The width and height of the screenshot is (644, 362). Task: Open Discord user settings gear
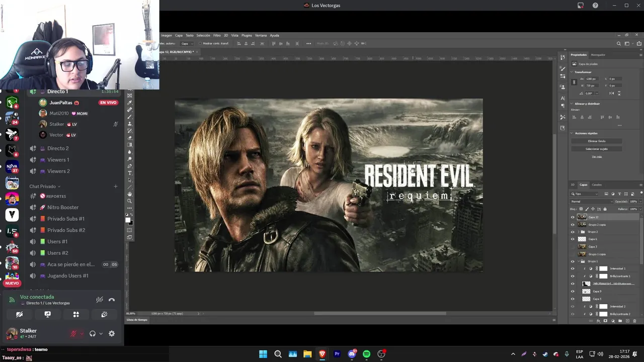point(112,333)
